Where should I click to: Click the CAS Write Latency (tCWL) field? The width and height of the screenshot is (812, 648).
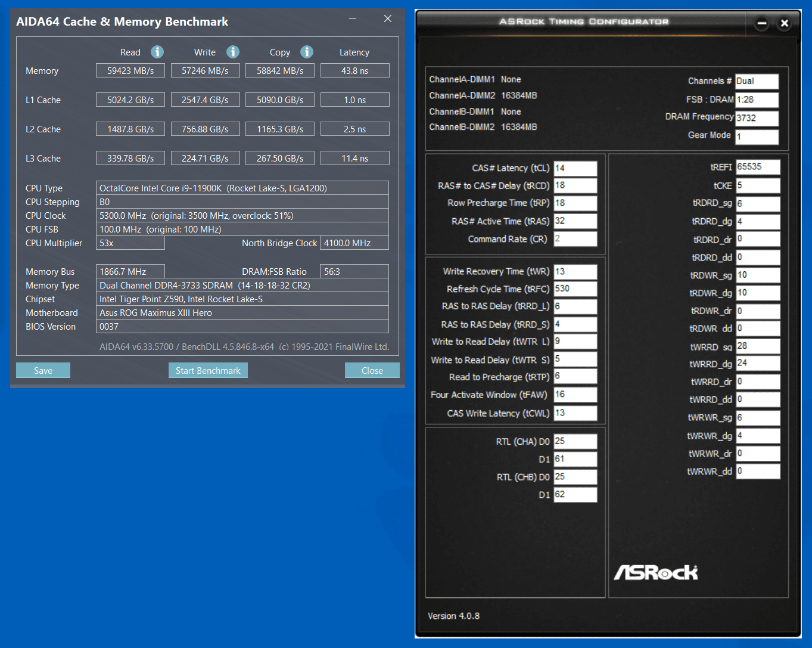[x=575, y=413]
